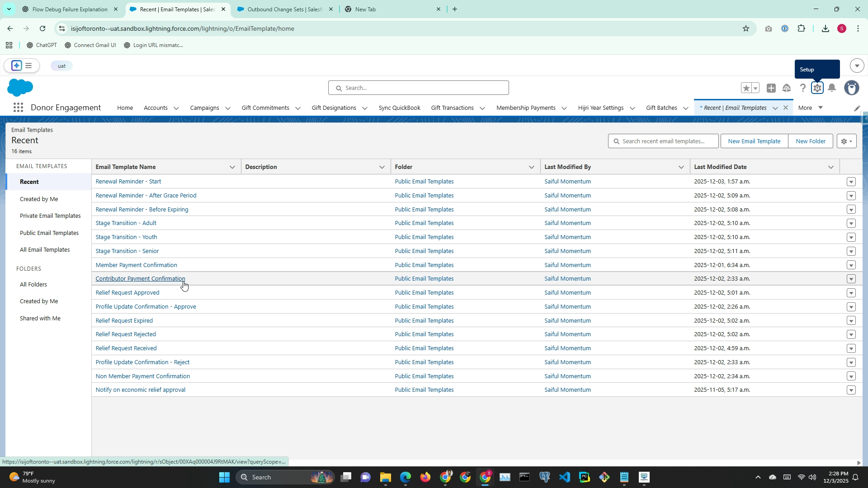Click the Trailhead guidance center icon
Image resolution: width=868 pixels, height=488 pixels.
787,88
